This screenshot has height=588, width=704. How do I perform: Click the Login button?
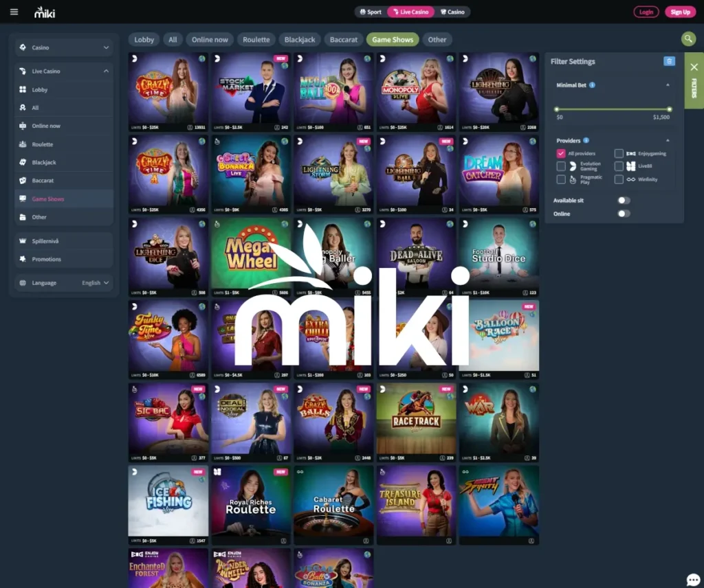646,12
